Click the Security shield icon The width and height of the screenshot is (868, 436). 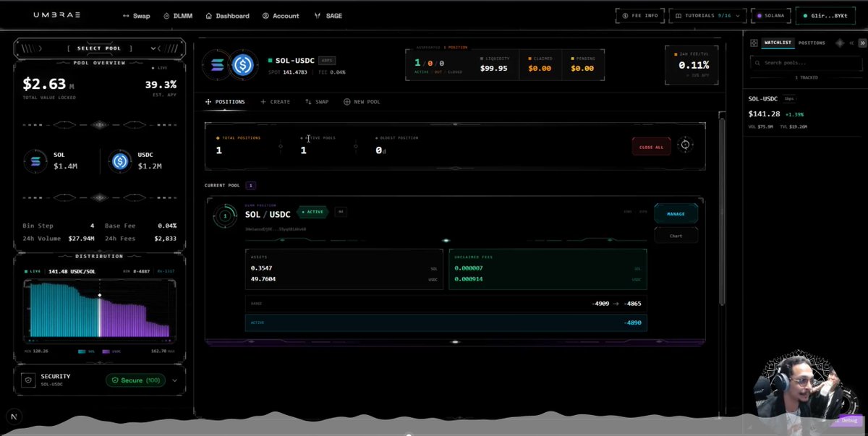point(27,380)
